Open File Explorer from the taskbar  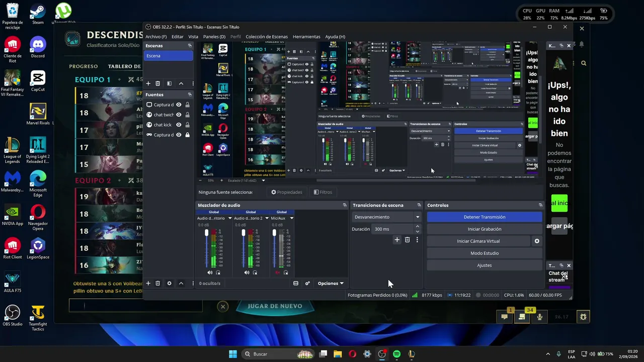(x=338, y=354)
